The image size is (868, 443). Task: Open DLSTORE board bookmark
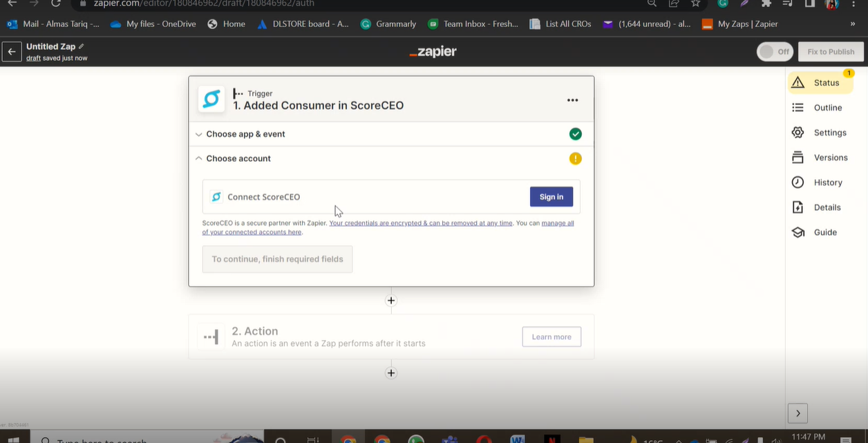303,24
